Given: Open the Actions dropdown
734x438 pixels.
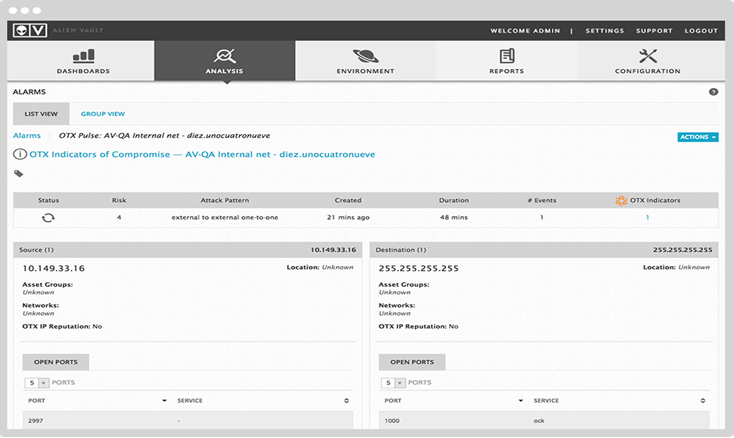Looking at the screenshot, I should pyautogui.click(x=697, y=137).
